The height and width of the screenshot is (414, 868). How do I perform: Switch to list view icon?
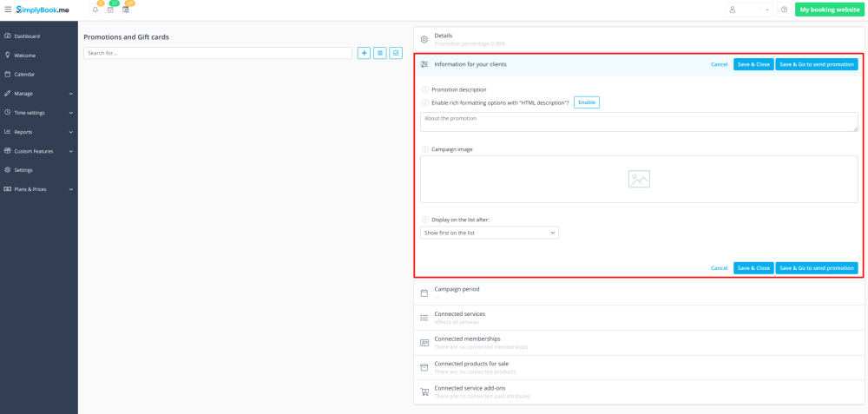380,53
